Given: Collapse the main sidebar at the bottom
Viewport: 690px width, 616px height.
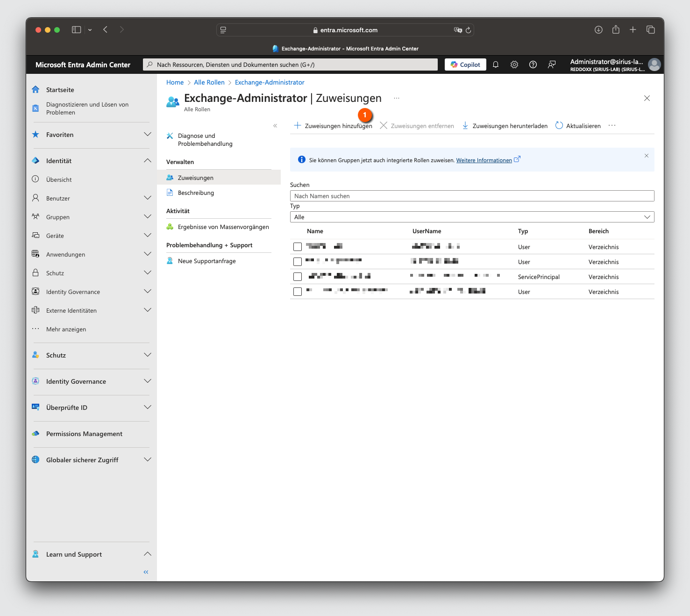Looking at the screenshot, I should [x=146, y=572].
